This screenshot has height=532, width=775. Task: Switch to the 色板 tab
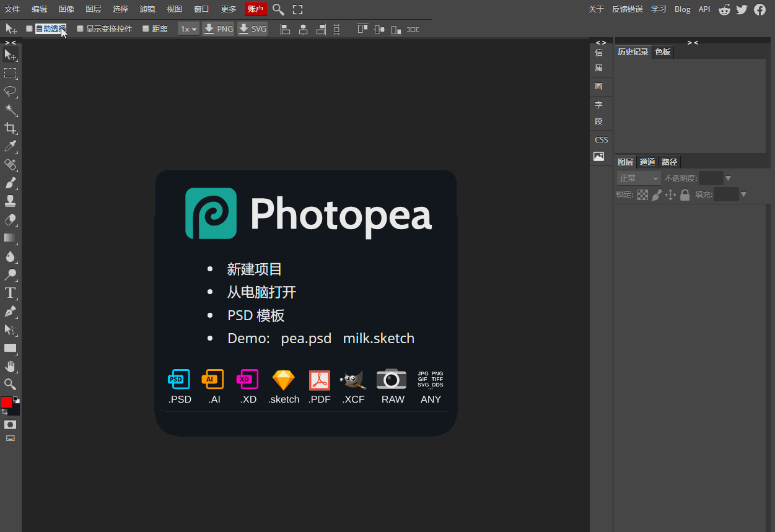pos(663,52)
